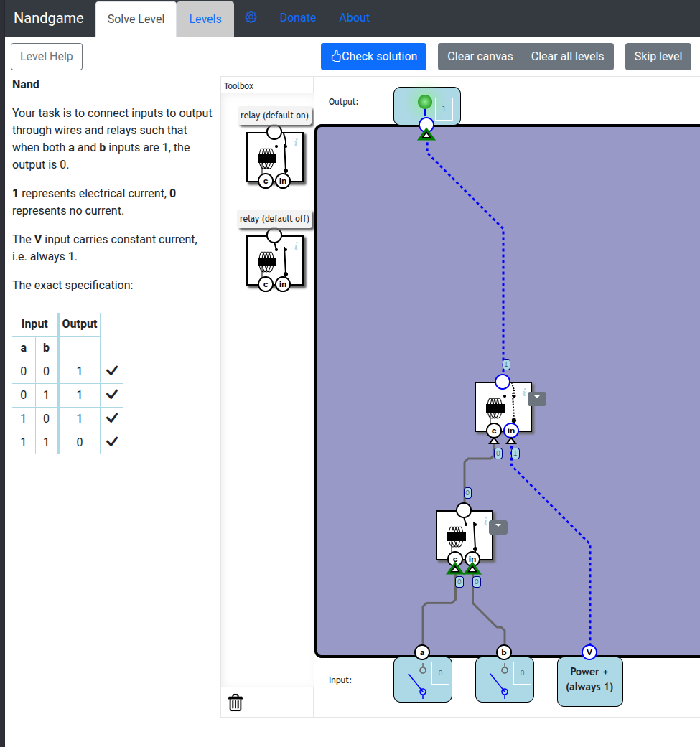700x747 pixels.
Task: Open the About page
Action: [354, 17]
